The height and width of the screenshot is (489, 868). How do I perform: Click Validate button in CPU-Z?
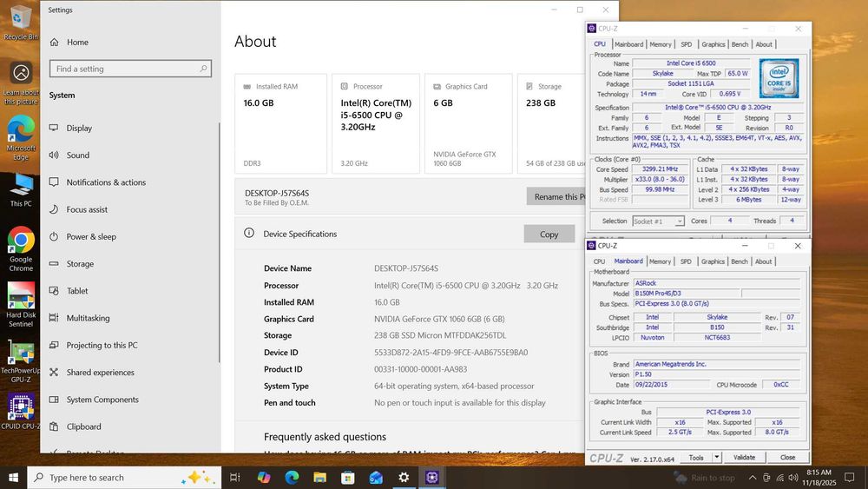744,458
